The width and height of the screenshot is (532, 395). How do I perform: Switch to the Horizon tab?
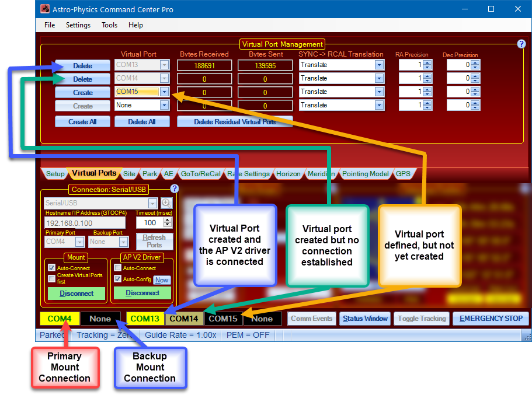pyautogui.click(x=288, y=174)
